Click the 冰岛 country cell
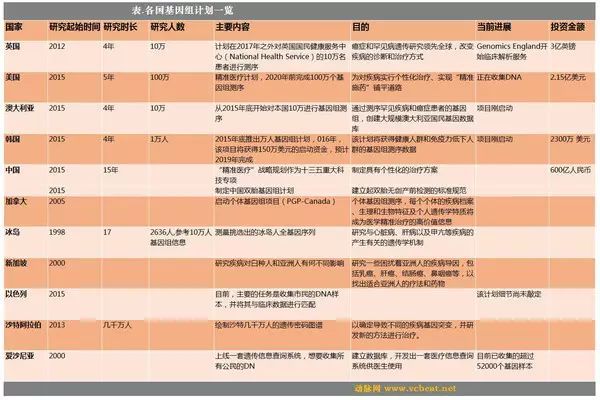 pyautogui.click(x=13, y=232)
